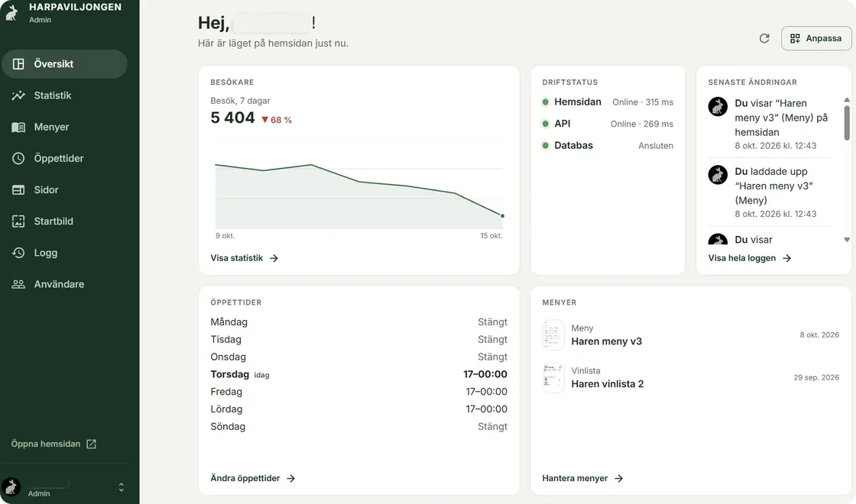856x504 pixels.
Task: Open Statistik in the sidebar
Action: pyautogui.click(x=64, y=95)
